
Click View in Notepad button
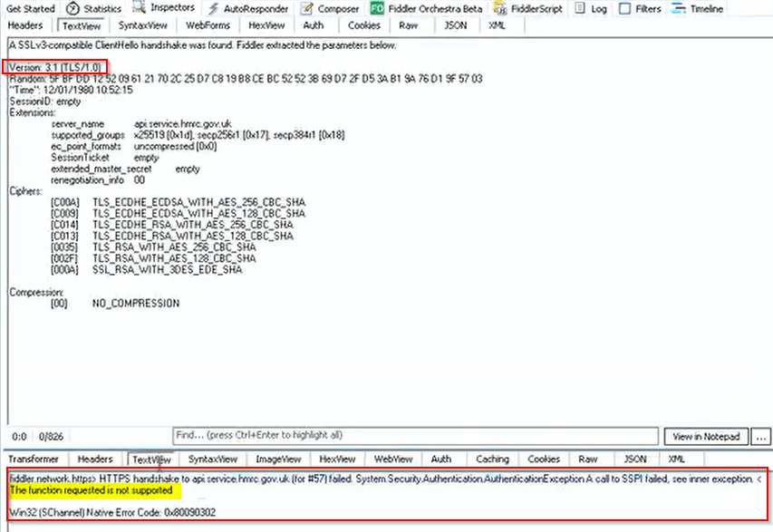pyautogui.click(x=708, y=436)
